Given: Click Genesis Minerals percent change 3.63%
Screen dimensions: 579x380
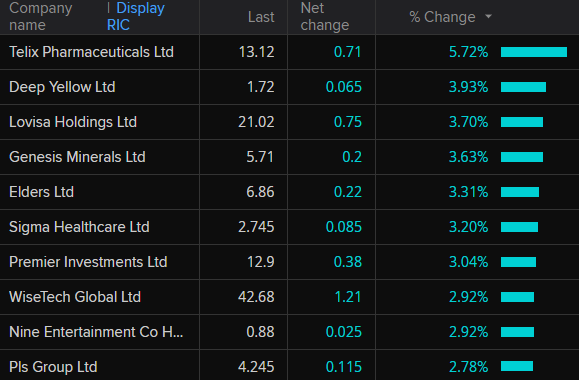Looking at the screenshot, I should pos(468,157).
